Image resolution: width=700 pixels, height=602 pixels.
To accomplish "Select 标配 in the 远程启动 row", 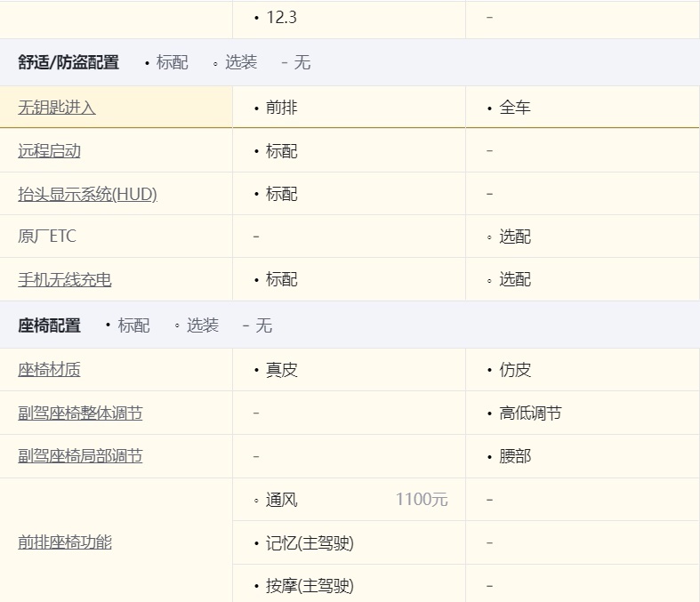I will [x=281, y=151].
